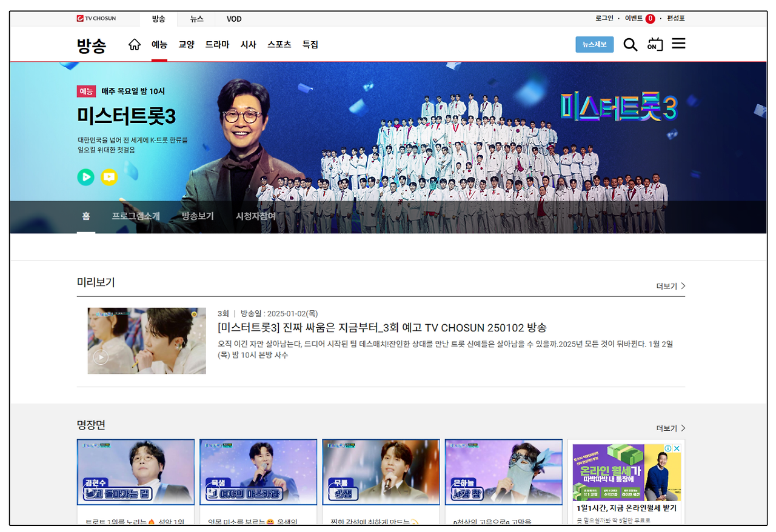The height and width of the screenshot is (532, 776).
Task: Click the green play icon on the banner
Action: pos(85,177)
